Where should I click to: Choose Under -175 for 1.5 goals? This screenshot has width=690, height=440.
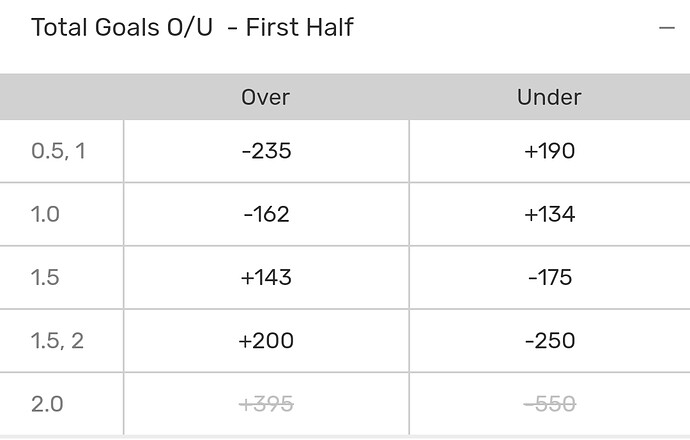pyautogui.click(x=549, y=277)
